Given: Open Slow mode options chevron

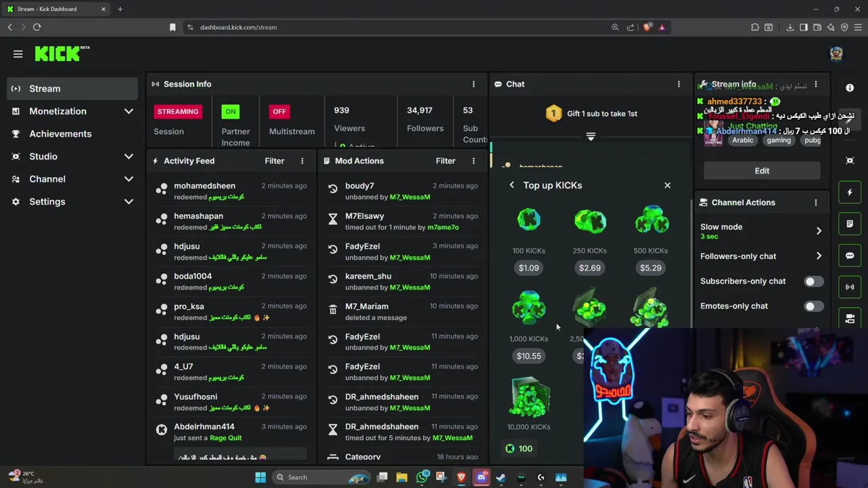Looking at the screenshot, I should pyautogui.click(x=818, y=231).
